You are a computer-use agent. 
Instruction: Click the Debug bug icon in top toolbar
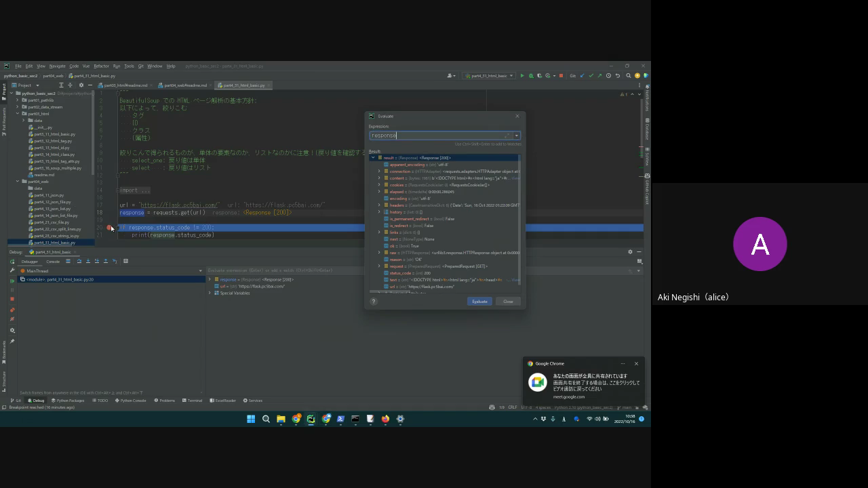point(531,76)
